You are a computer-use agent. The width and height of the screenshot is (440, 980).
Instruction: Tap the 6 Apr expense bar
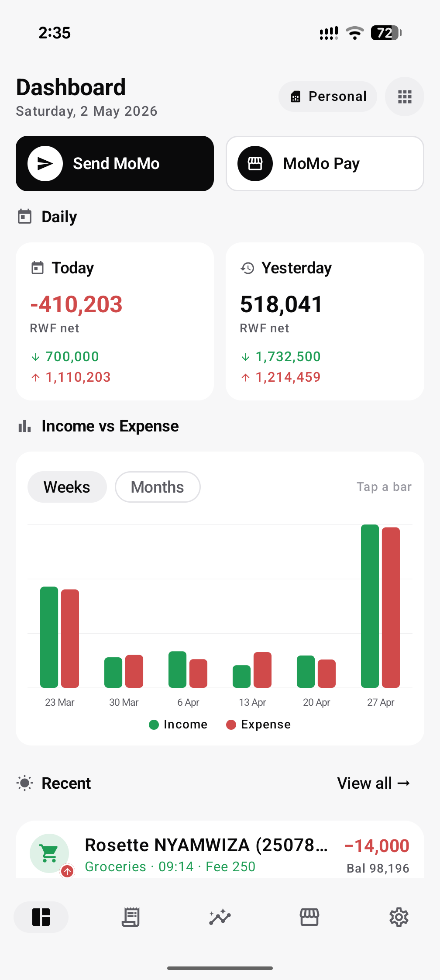pos(198,673)
